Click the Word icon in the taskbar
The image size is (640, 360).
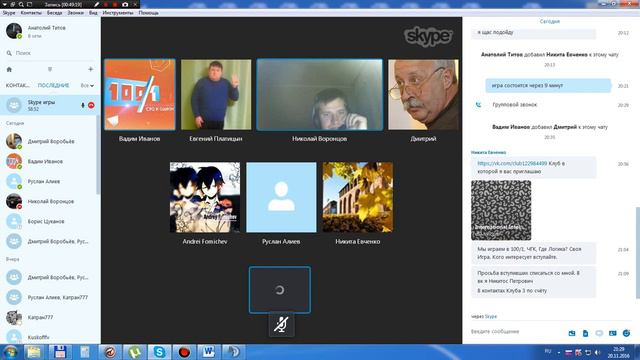tap(209, 352)
